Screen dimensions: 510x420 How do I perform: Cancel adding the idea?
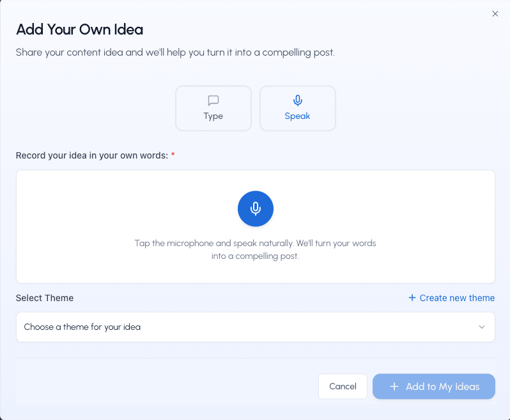point(343,387)
